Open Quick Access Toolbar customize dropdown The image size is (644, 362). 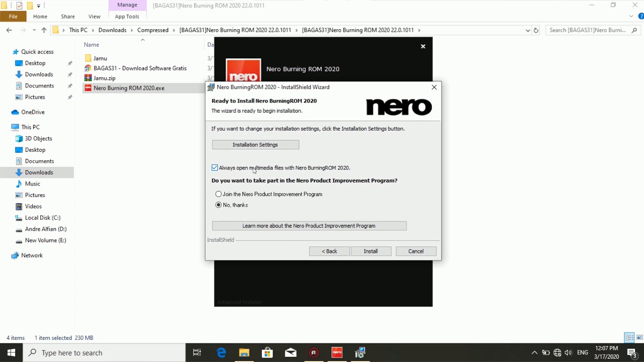(38, 6)
